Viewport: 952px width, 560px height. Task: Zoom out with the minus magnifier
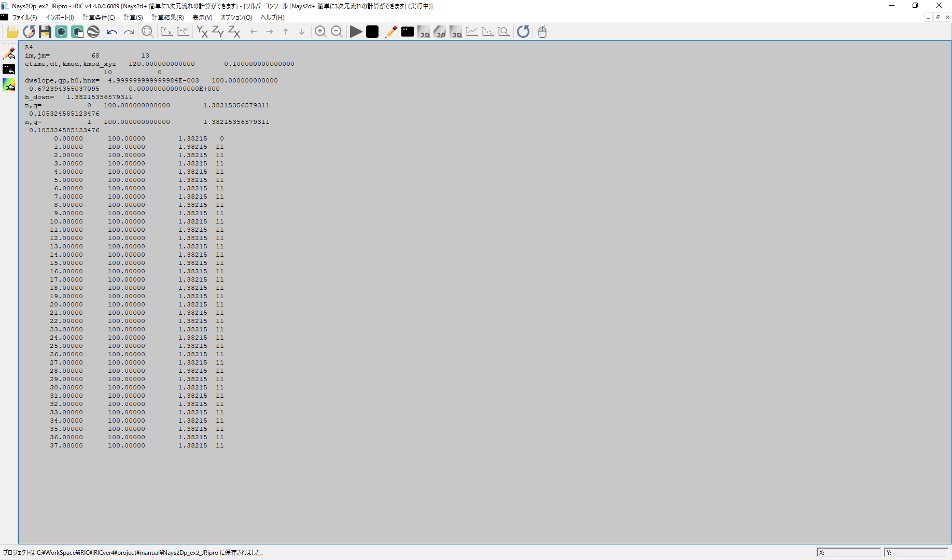337,32
